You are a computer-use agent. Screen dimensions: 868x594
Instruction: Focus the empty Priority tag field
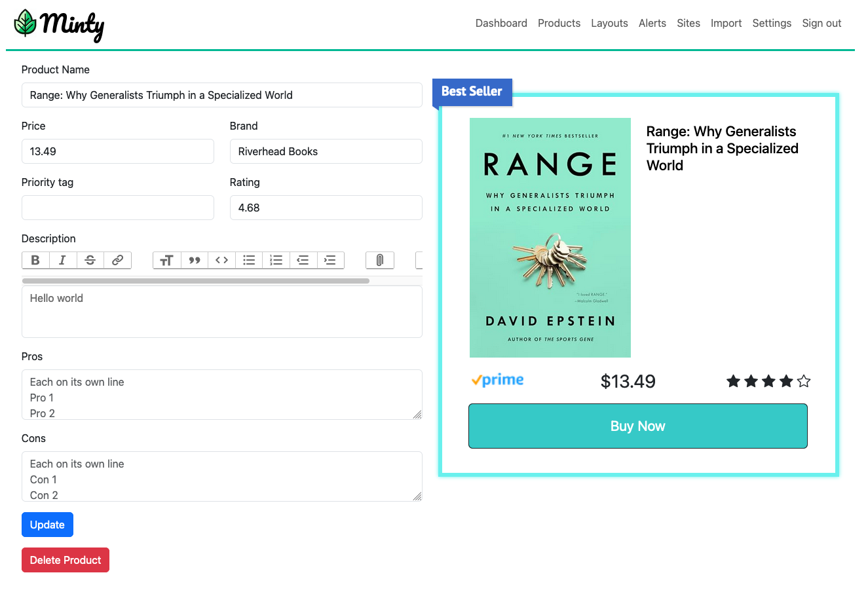pyautogui.click(x=118, y=208)
